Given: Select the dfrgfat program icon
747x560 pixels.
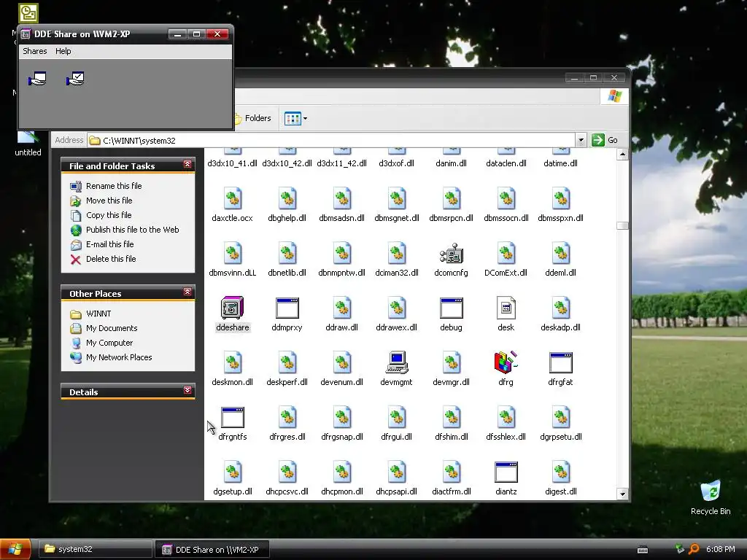Looking at the screenshot, I should point(561,363).
